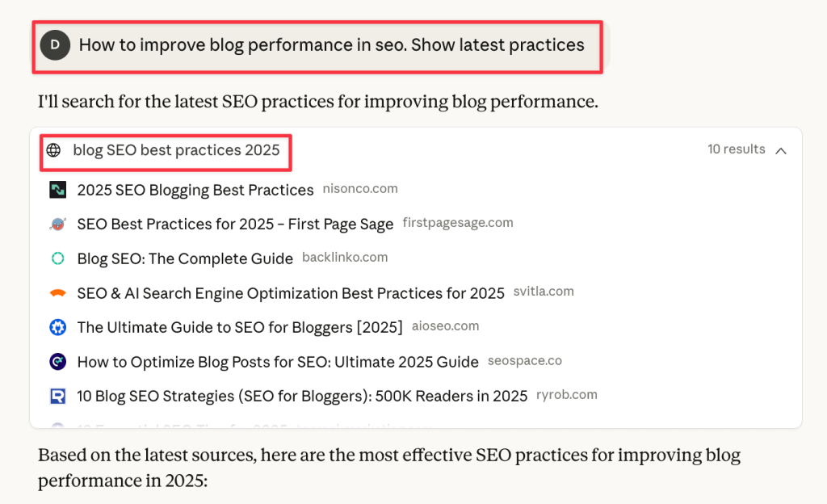The image size is (827, 504).
Task: Collapse the search results chevron
Action: pyautogui.click(x=781, y=150)
